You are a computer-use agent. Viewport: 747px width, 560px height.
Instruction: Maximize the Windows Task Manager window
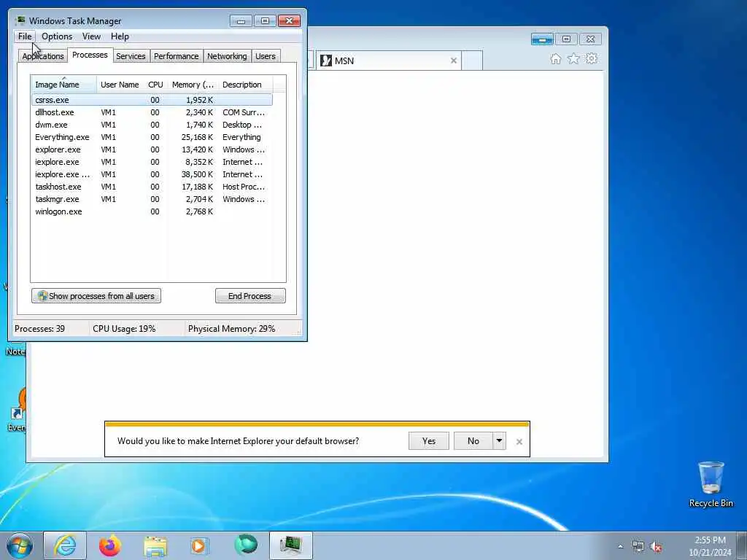point(265,21)
